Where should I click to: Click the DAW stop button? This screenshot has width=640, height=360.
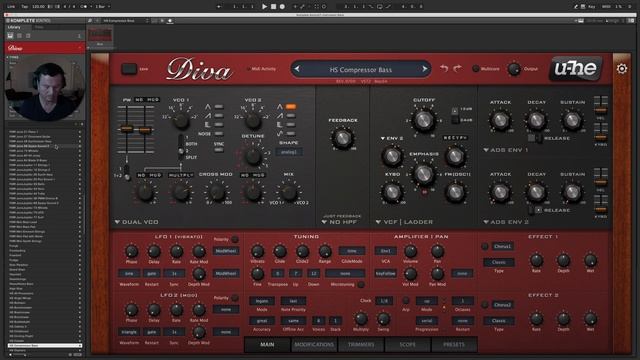(x=273, y=7)
